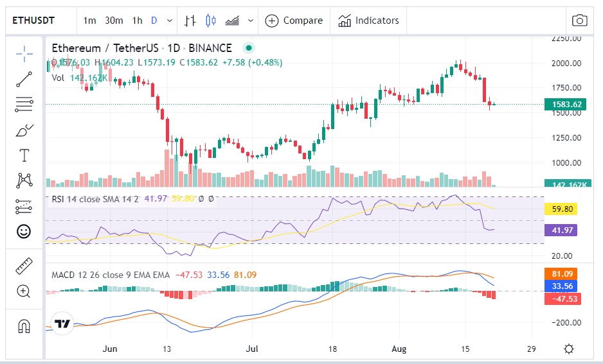The width and height of the screenshot is (603, 364).
Task: Click the 1583.62 current price label
Action: (565, 105)
